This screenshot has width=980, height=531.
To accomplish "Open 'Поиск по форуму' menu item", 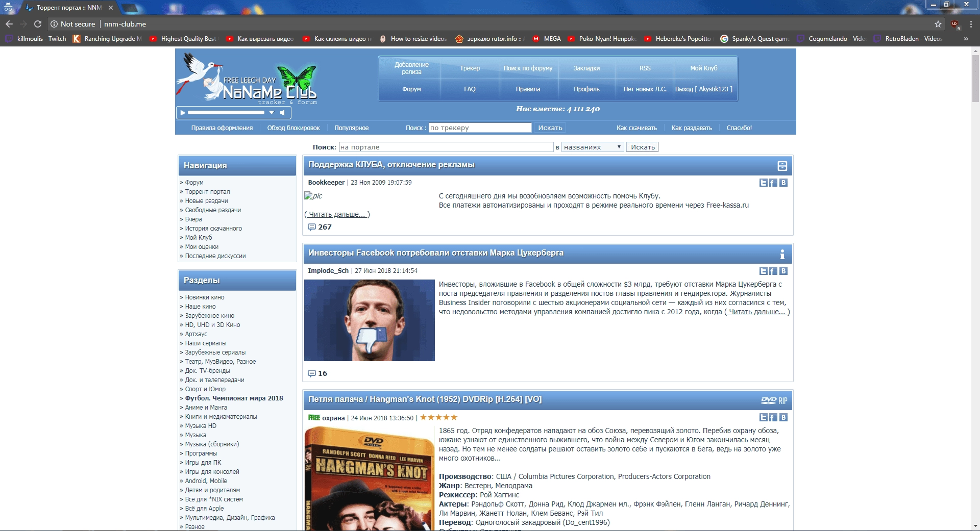I will [x=528, y=68].
